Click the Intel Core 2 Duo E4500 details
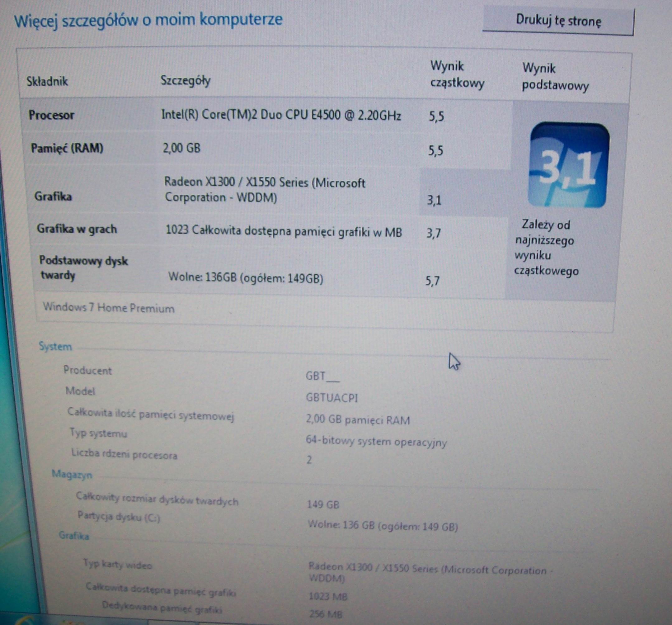This screenshot has height=625, width=672. 281,115
